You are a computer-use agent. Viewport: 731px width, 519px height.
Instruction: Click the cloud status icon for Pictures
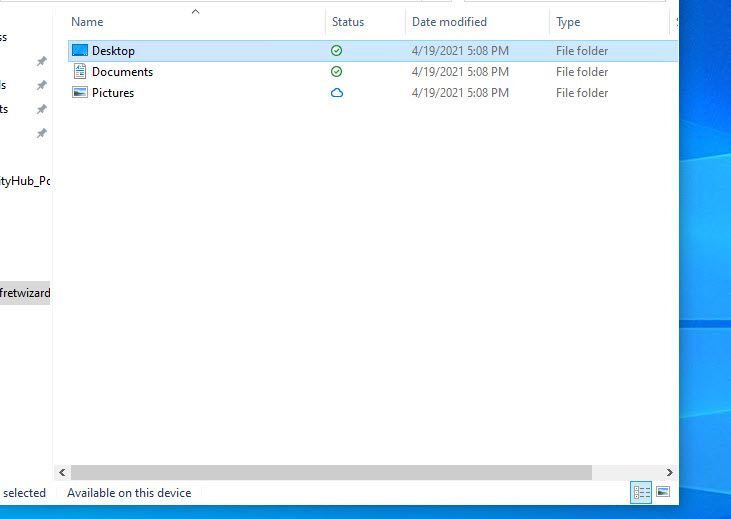(x=337, y=93)
